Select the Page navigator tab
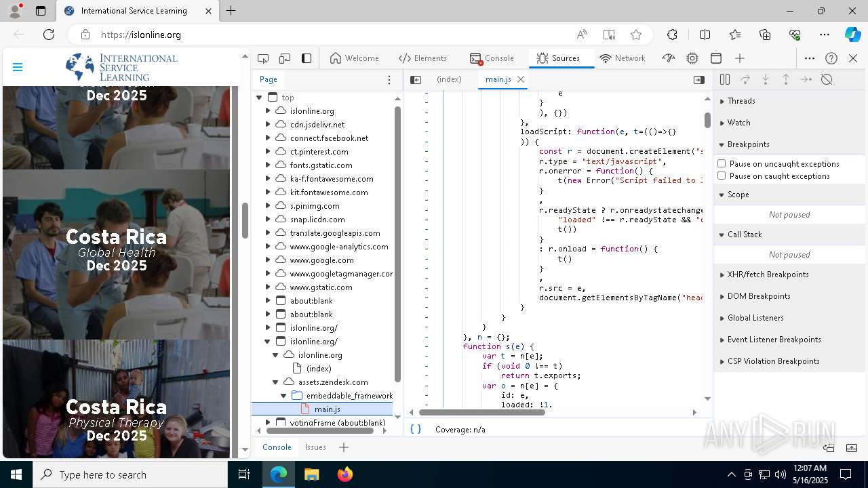The width and height of the screenshot is (868, 488). (x=269, y=79)
